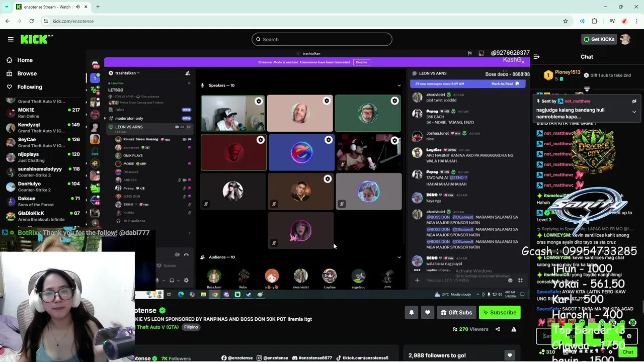Open DonHulyo channel in following list
Viewport: 644px width, 362px height.
(x=43, y=187)
